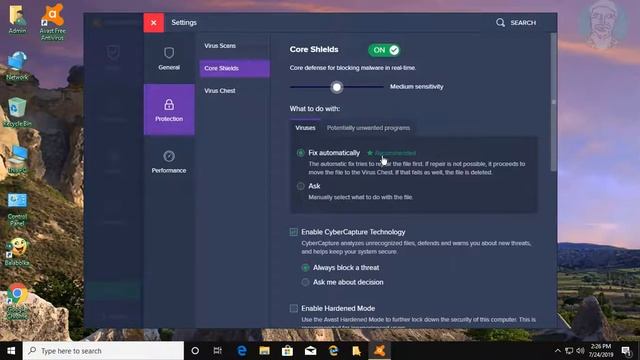Open the yellow notes taskbar icon
Screen dimensions: 640x360
coord(356,351)
